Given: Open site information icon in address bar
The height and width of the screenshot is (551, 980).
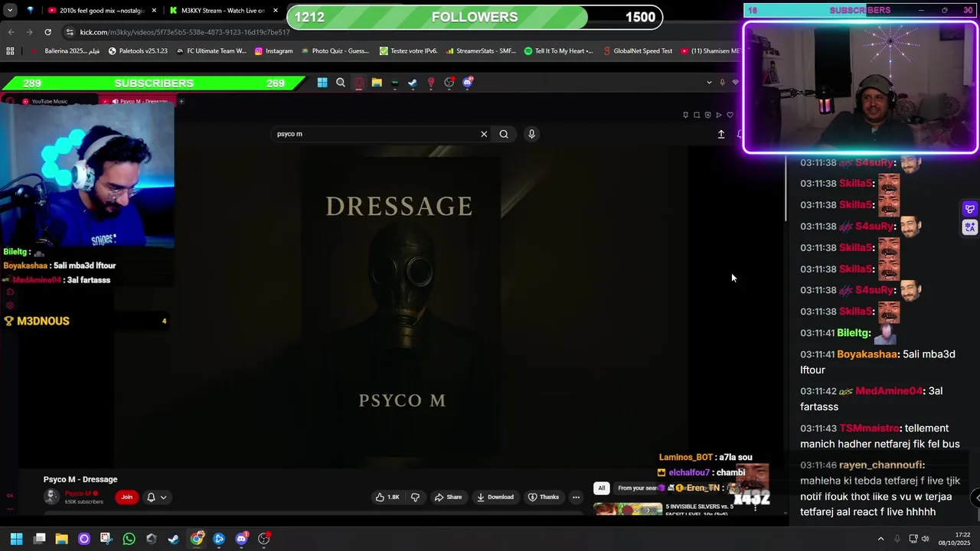Looking at the screenshot, I should [x=70, y=32].
